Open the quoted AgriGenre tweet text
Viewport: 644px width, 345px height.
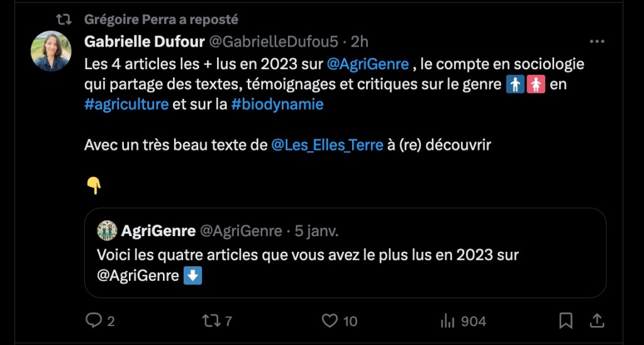click(x=308, y=265)
